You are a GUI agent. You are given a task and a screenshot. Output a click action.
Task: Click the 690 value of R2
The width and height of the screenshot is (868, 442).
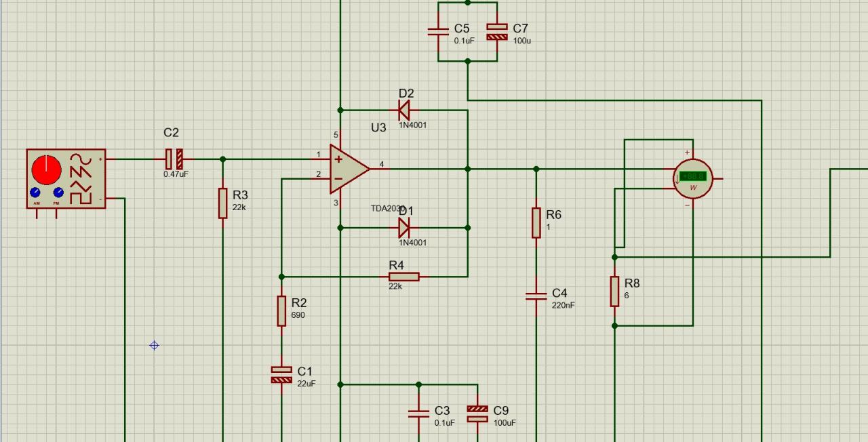point(298,315)
